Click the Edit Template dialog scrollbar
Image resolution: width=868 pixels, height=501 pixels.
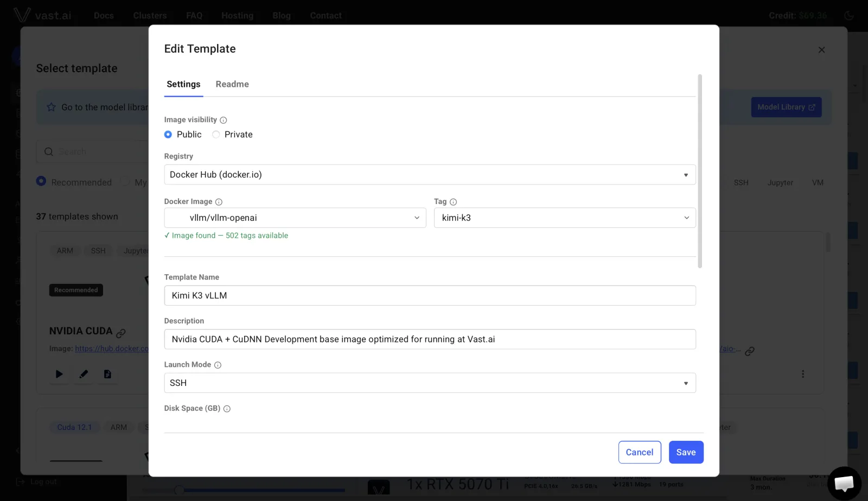pyautogui.click(x=700, y=171)
